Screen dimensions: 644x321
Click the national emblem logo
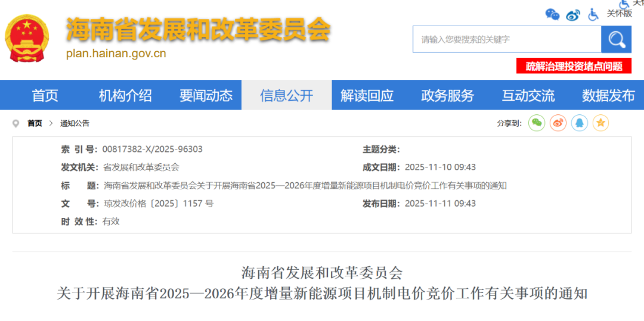click(x=27, y=39)
